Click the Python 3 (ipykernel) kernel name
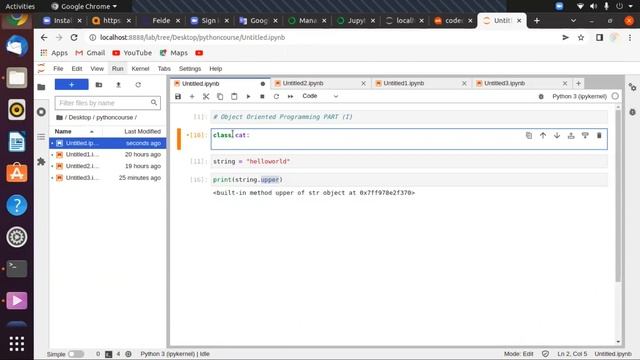 [579, 96]
